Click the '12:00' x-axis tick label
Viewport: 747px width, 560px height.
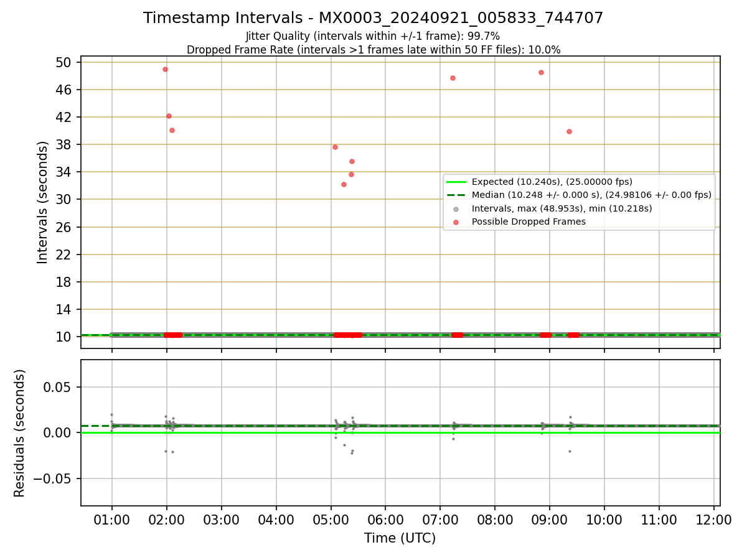click(713, 519)
